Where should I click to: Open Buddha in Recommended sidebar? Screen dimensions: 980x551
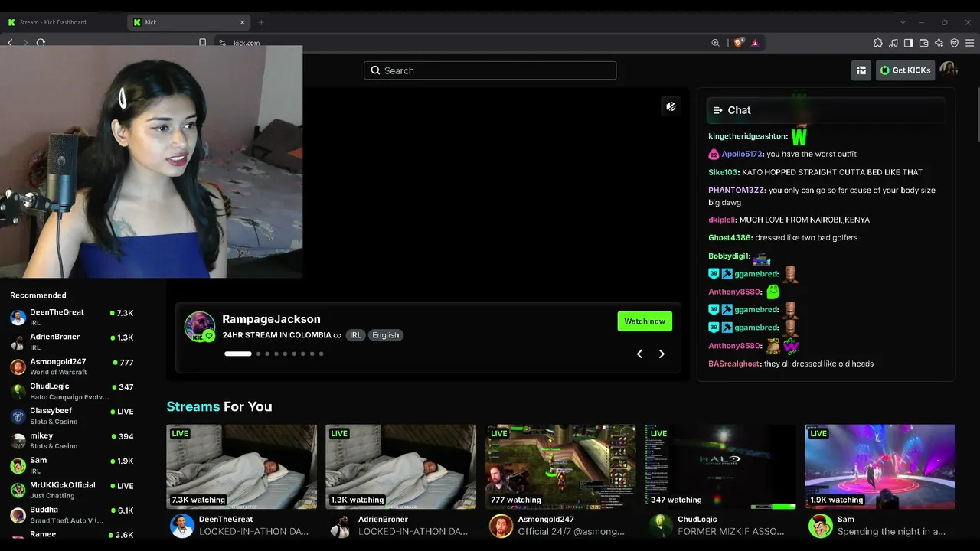click(x=73, y=514)
